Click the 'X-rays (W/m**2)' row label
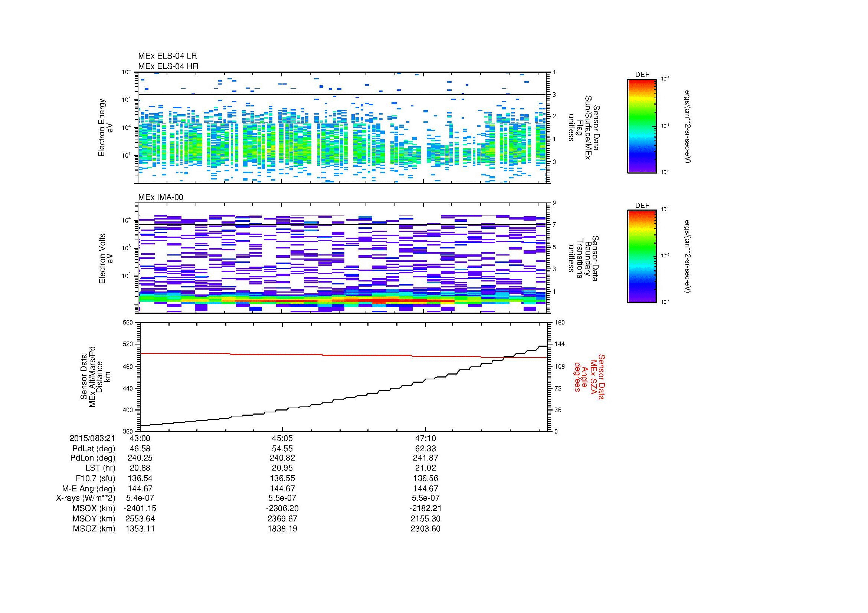 coord(86,498)
